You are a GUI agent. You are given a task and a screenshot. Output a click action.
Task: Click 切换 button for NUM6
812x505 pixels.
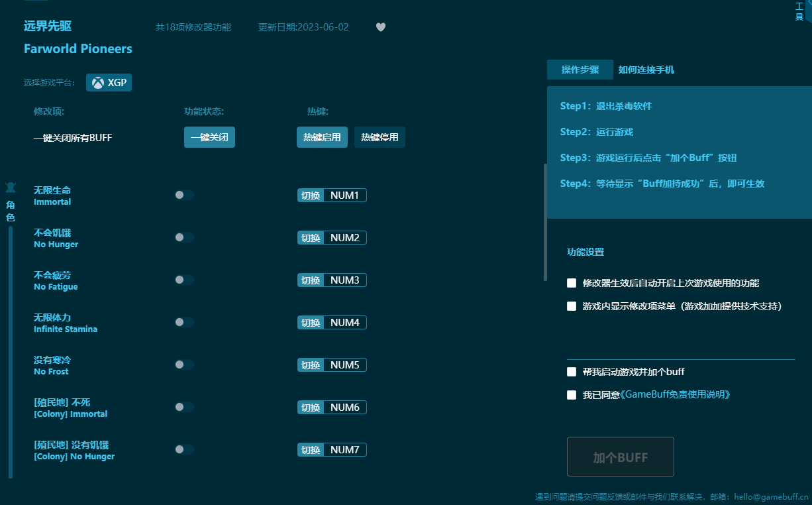[x=311, y=408]
